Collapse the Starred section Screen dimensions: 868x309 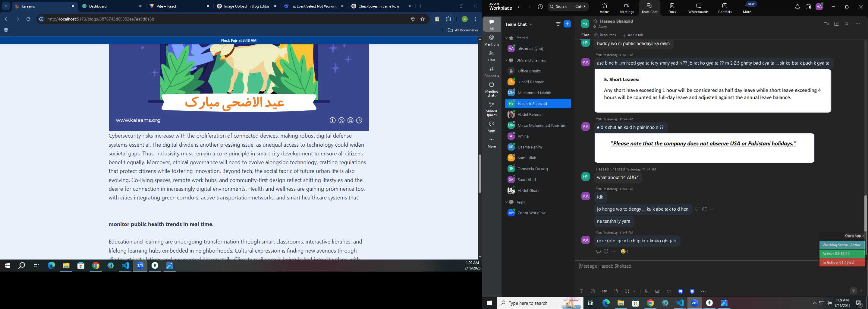(506, 38)
